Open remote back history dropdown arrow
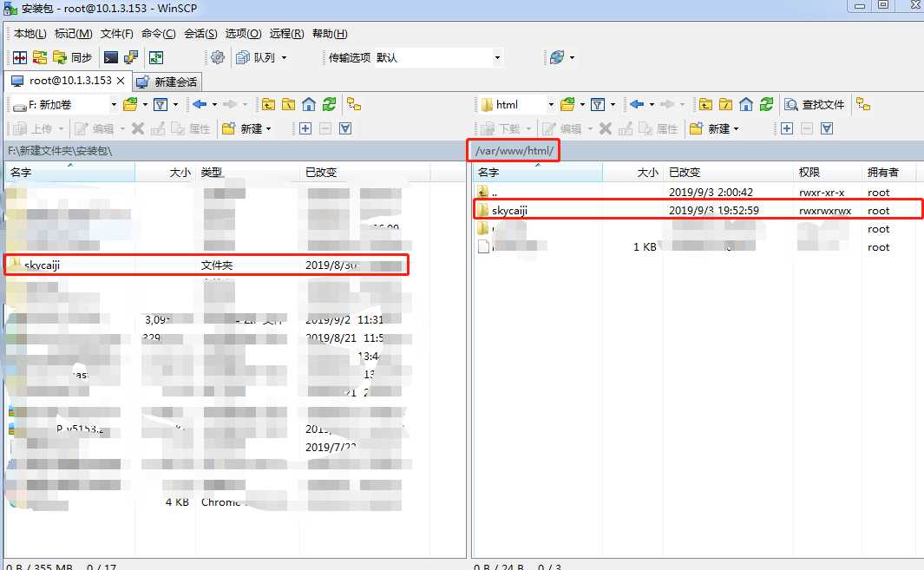Viewport: 924px width, 570px height. coord(652,105)
